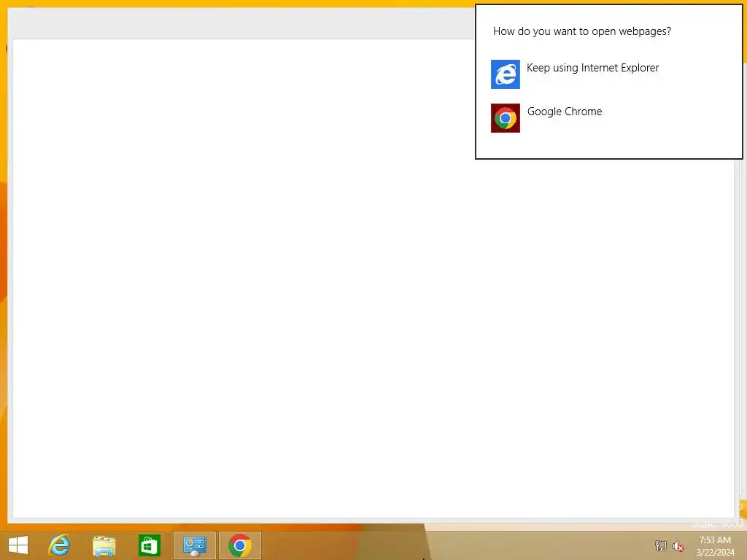
Task: Switch to Control Panel taskbar window
Action: (195, 545)
